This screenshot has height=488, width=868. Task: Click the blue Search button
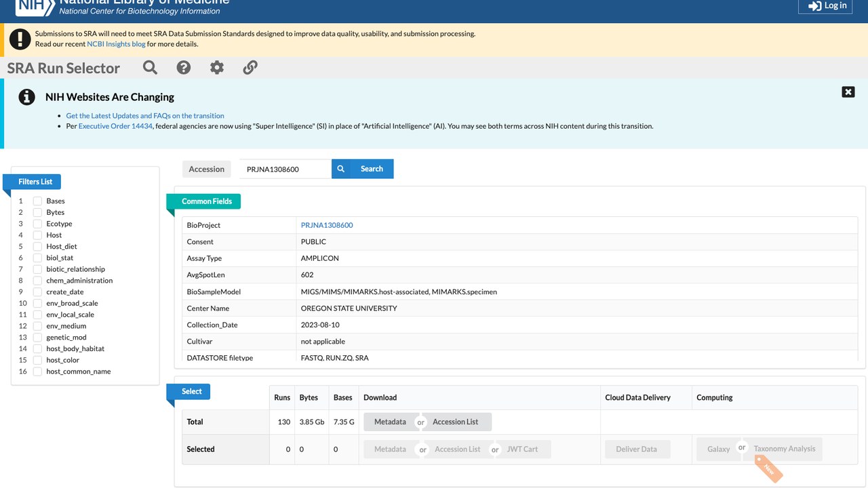pyautogui.click(x=363, y=169)
